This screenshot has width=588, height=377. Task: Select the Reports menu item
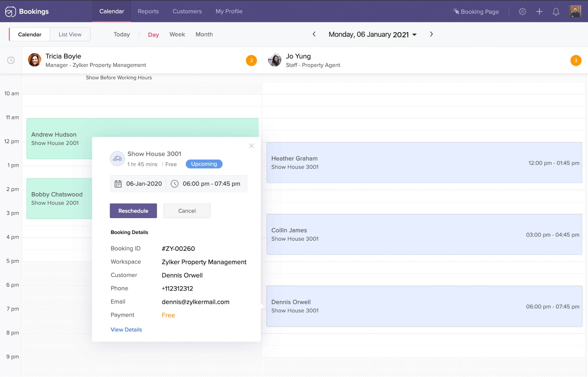[x=148, y=11]
